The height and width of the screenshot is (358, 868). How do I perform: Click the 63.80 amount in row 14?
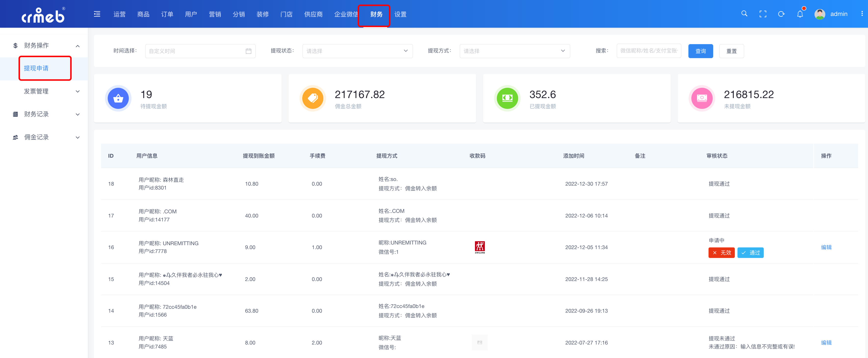252,310
